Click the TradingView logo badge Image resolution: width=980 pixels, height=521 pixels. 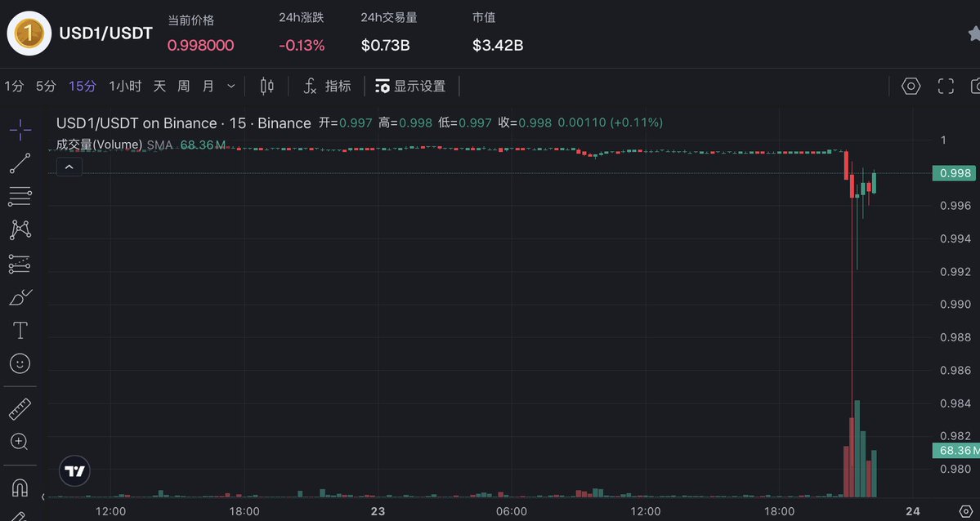pyautogui.click(x=74, y=471)
